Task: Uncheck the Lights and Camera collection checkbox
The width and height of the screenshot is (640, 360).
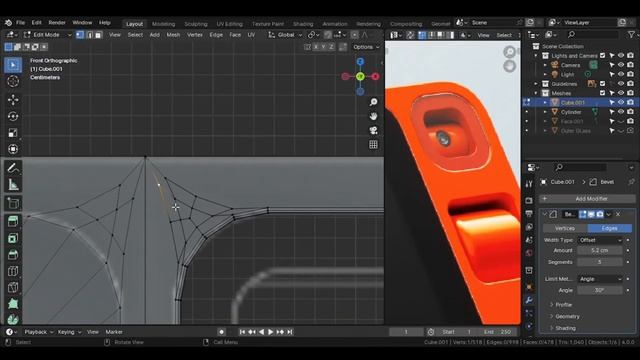Action: pos(602,56)
